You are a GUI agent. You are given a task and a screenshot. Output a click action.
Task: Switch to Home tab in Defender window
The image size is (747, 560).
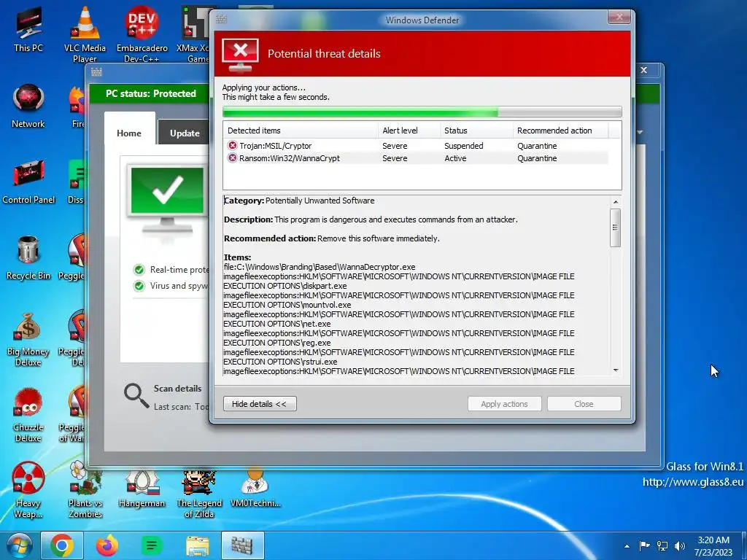(x=129, y=133)
